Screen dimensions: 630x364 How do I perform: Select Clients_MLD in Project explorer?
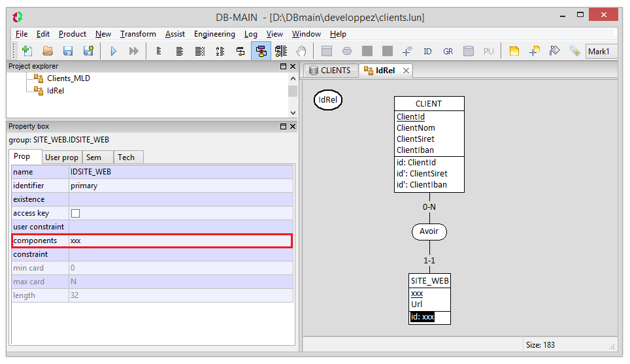tap(69, 78)
